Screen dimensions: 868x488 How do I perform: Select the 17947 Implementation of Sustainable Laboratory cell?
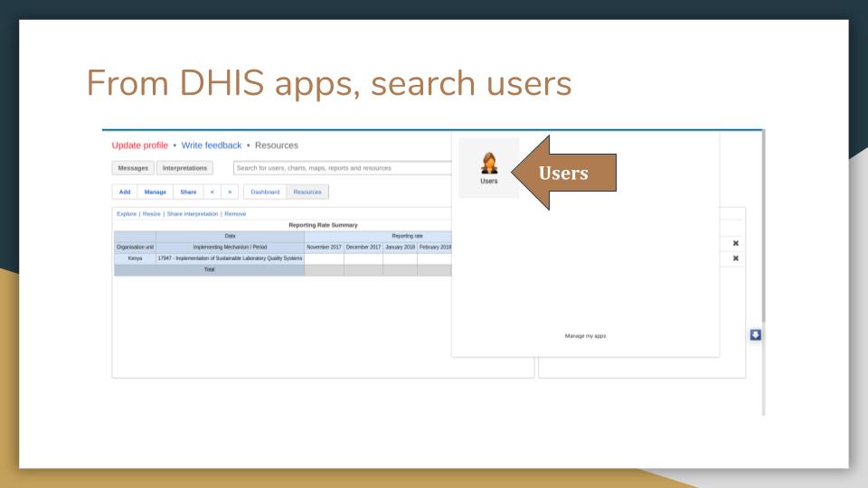(x=230, y=258)
